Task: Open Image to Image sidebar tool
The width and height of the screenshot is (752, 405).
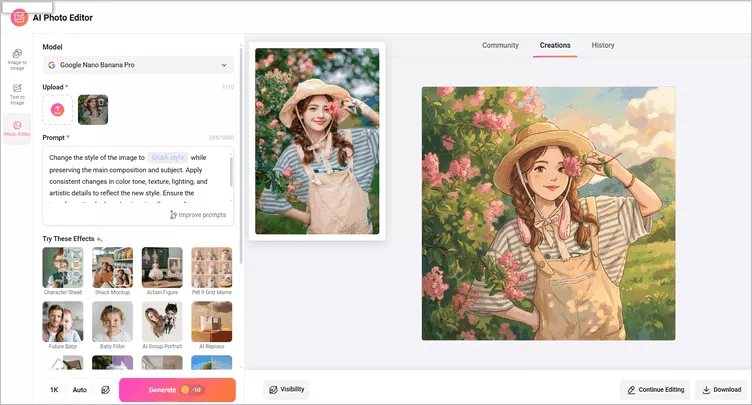Action: (17, 60)
